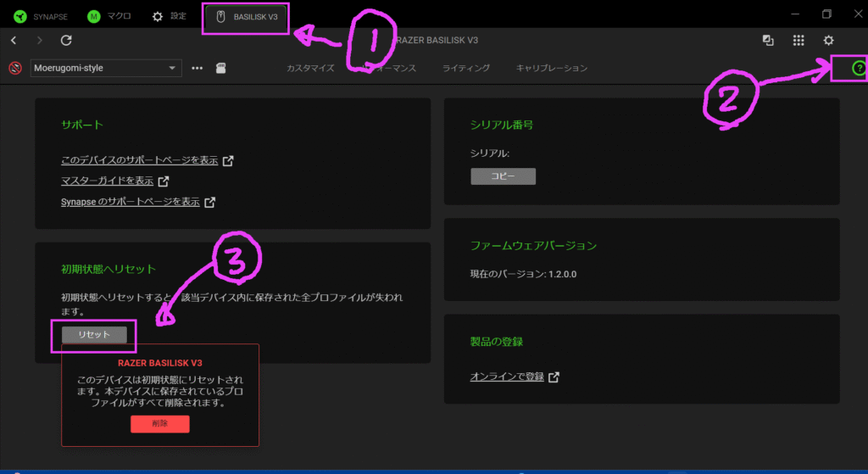
Task: Open the オンラインで登録 link
Action: tap(507, 376)
